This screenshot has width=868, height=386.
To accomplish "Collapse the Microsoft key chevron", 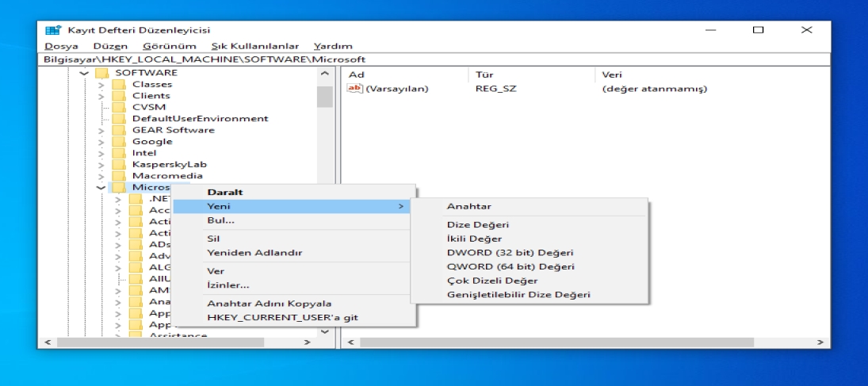I will [101, 188].
